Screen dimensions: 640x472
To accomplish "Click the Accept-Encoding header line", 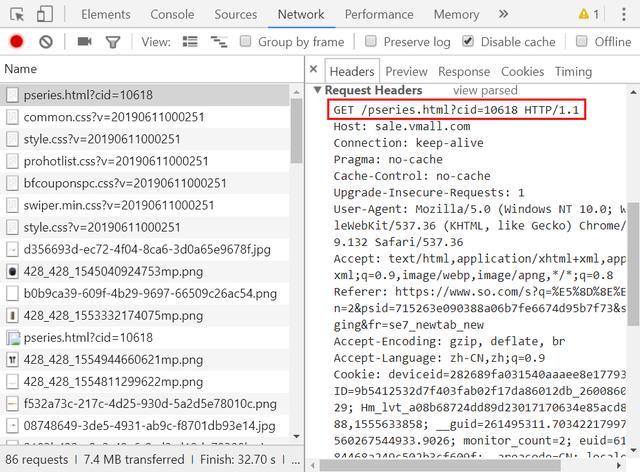I will pos(449,341).
